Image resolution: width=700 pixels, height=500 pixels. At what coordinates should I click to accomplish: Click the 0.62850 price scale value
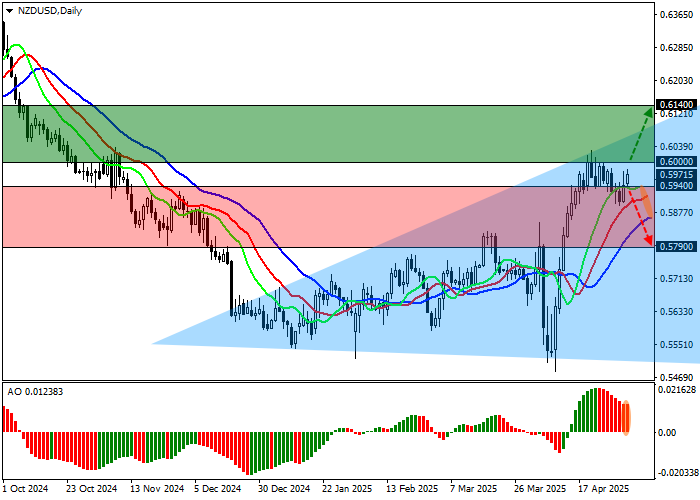677,48
